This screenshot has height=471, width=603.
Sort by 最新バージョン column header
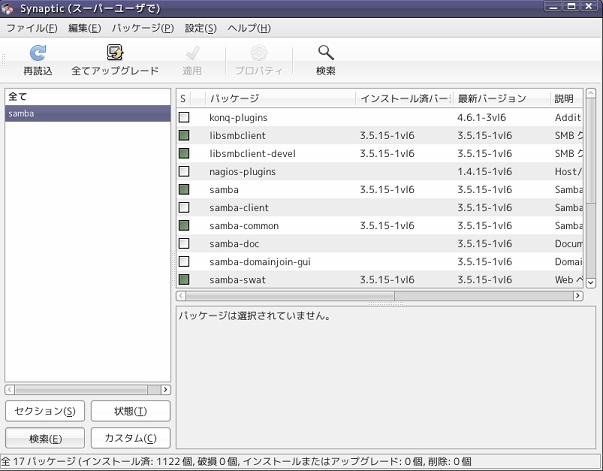(502, 98)
